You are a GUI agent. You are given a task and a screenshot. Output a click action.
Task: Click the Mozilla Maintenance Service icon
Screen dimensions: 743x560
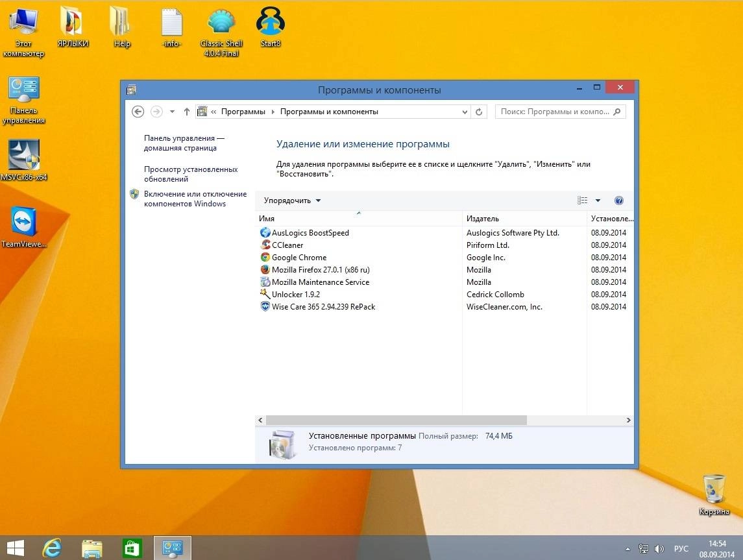[x=265, y=282]
